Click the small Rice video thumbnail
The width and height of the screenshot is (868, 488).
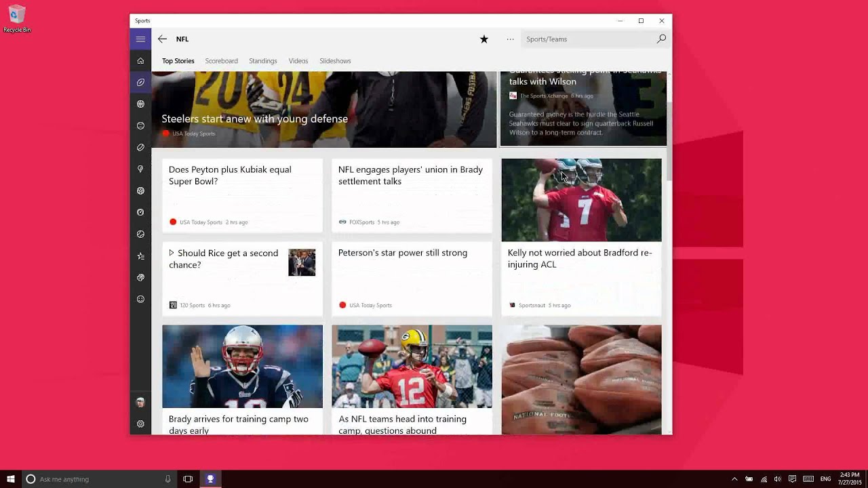[x=302, y=262]
